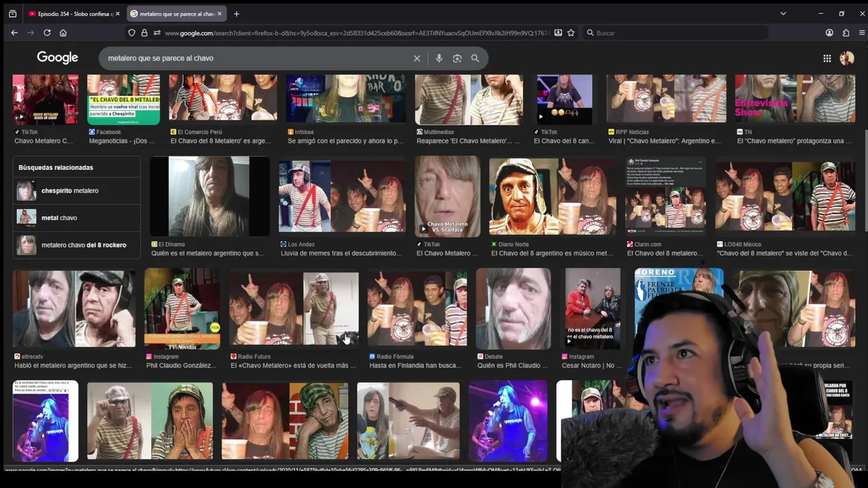Focus the Firefox Buscar search box
The width and height of the screenshot is (868, 488).
675,33
